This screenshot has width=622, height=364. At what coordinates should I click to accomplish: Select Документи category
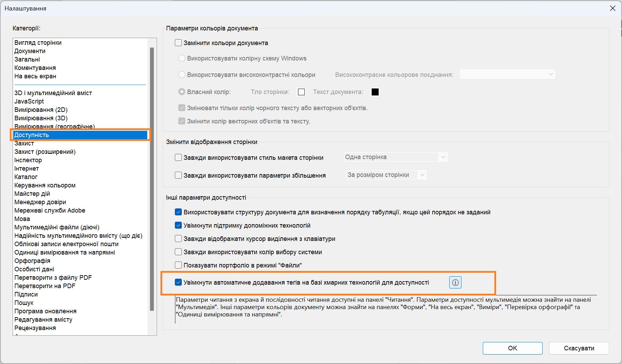(x=80, y=51)
